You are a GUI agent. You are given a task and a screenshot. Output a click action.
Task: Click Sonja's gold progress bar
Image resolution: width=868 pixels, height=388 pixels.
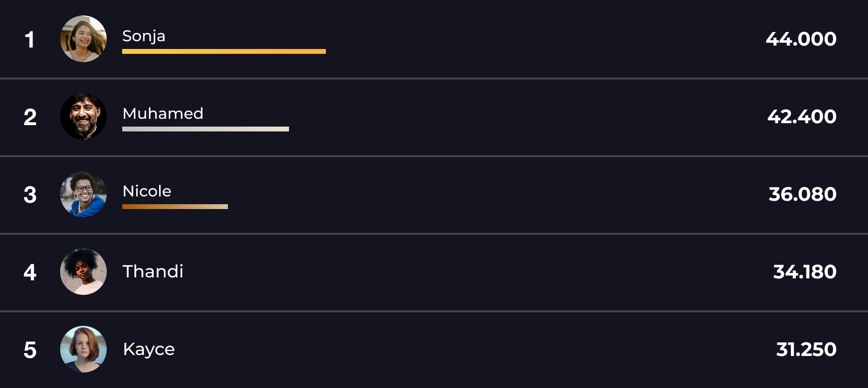pyautogui.click(x=224, y=51)
